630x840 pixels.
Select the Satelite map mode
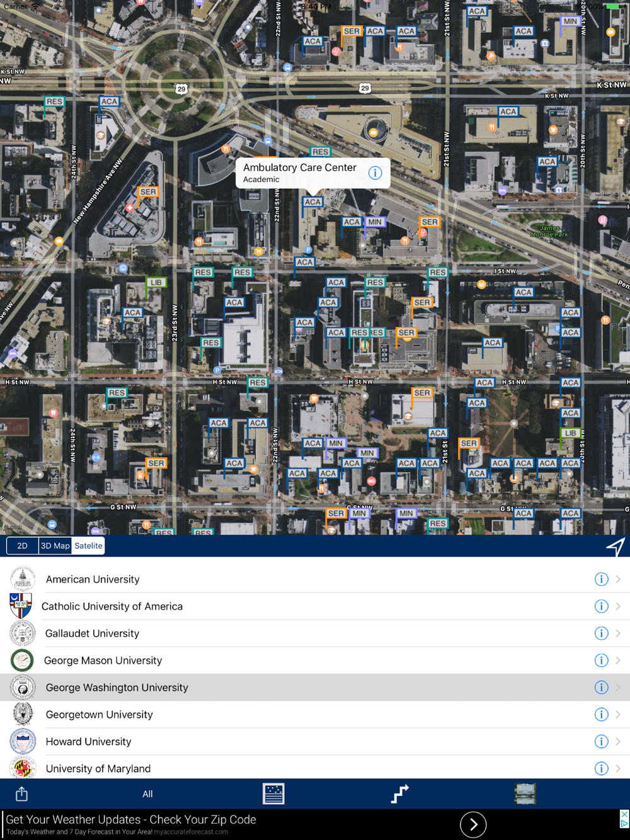(x=88, y=546)
